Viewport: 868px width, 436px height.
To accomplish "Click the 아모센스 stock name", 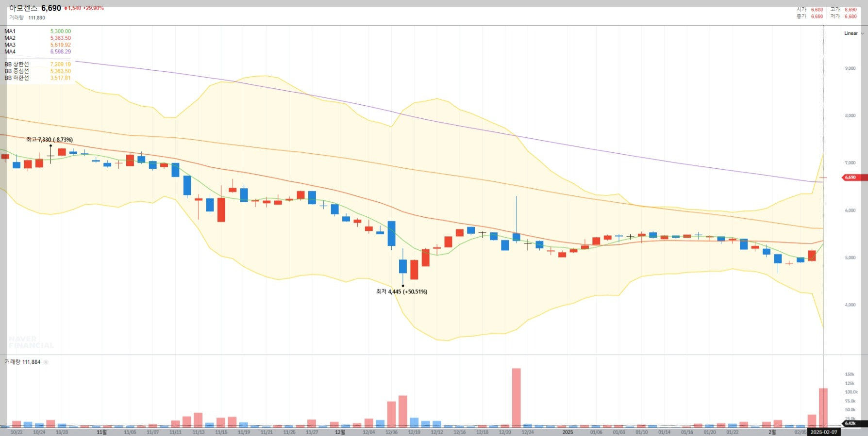I will click(23, 8).
